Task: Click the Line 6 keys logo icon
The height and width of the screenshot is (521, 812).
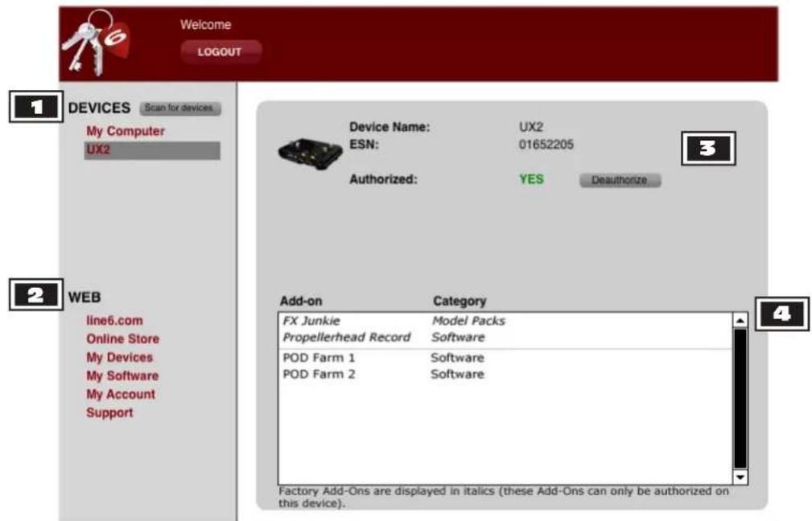Action: pos(96,43)
